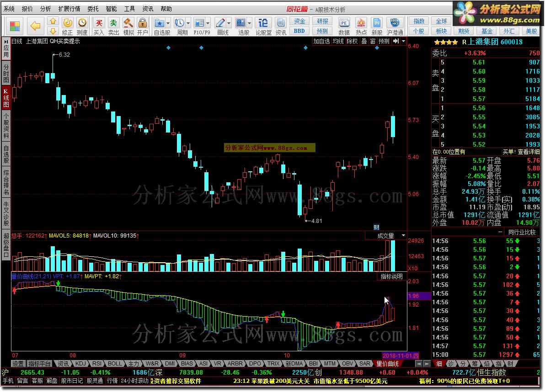Click 查看详细 view details link
Screen dimensions: 545x392
pos(529,152)
